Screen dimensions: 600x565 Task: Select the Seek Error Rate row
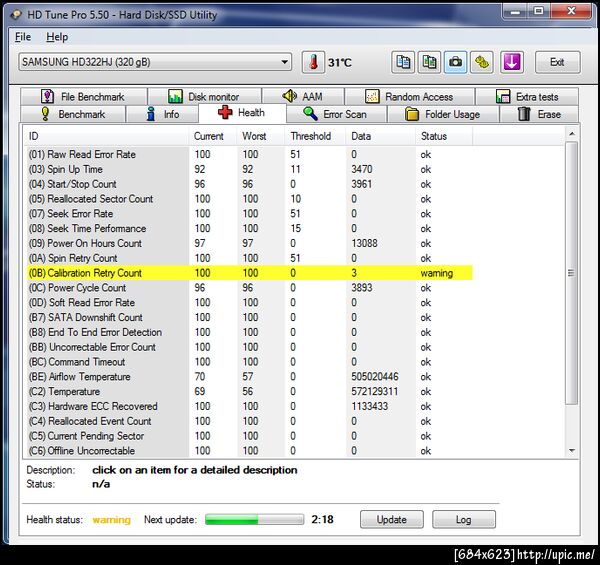coord(249,214)
